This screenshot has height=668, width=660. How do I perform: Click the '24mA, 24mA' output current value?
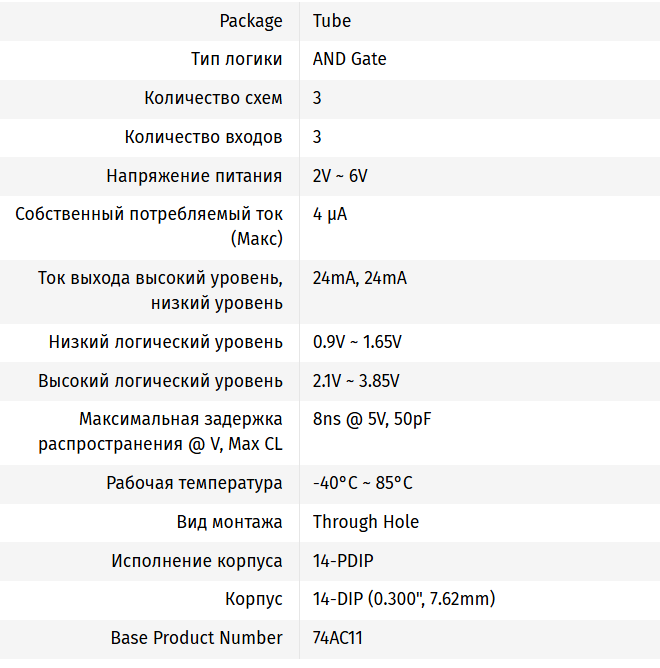[359, 278]
